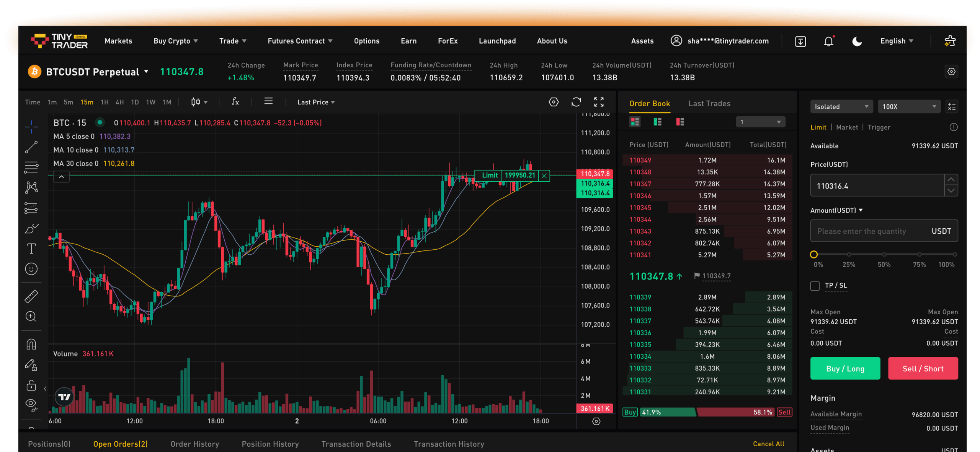Viewport: 980px width, 452px height.
Task: Open the Markets menu
Action: [118, 41]
